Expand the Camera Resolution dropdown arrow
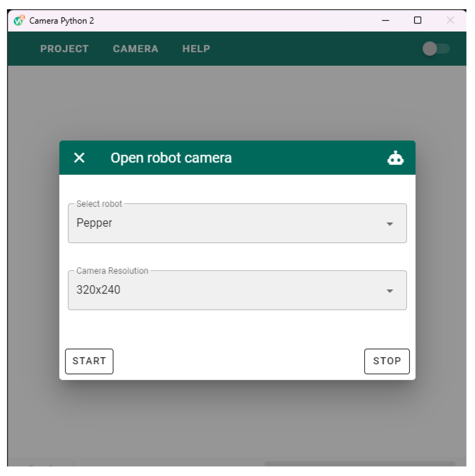 pos(389,291)
